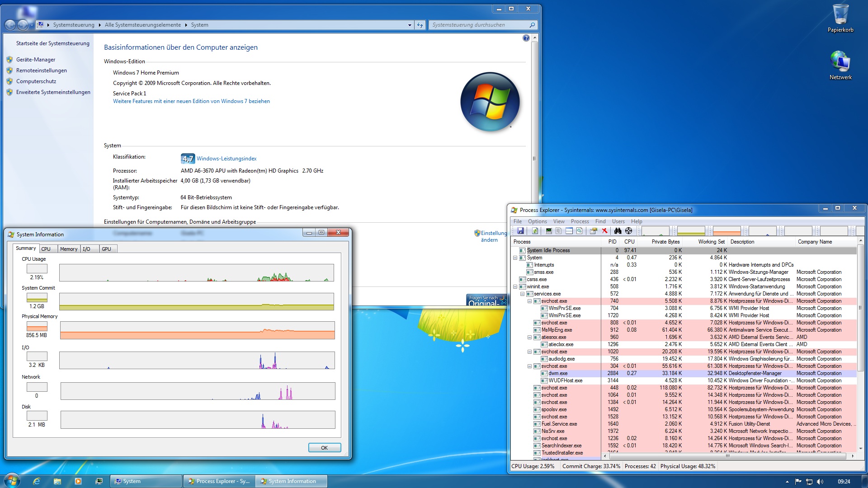Click the orange physical memory mini graph in toolbar
The width and height of the screenshot is (868, 488).
726,231
